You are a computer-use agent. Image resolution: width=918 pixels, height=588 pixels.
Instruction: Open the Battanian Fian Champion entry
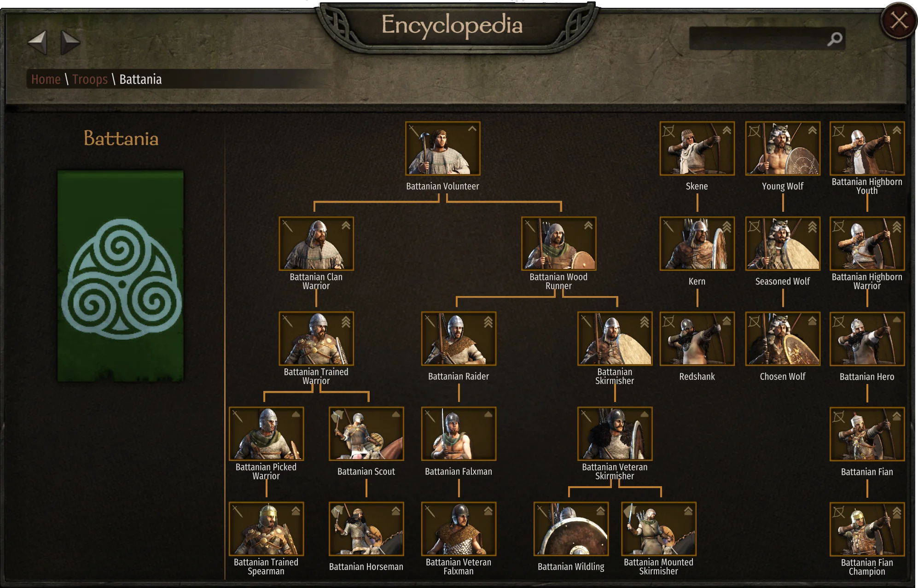pos(867,529)
